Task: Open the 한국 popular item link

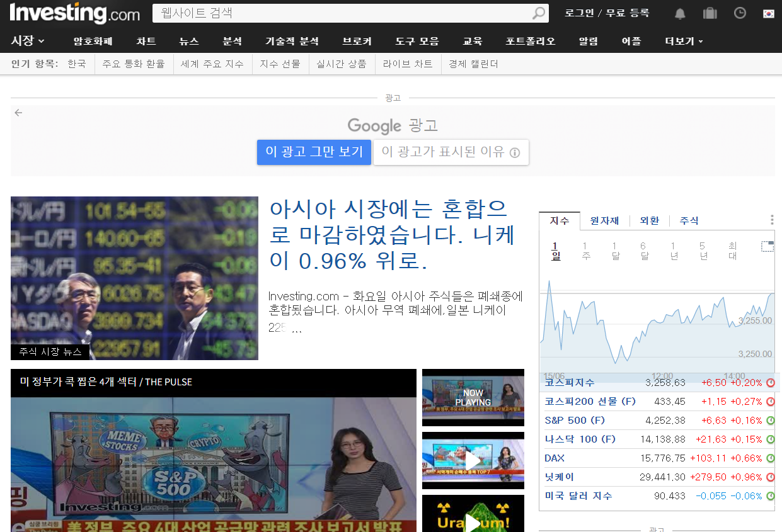Action: point(77,64)
